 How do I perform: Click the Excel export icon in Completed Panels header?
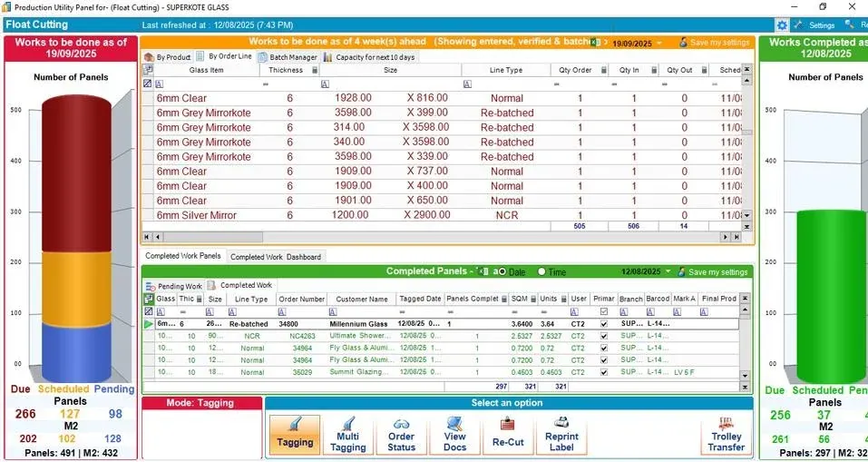tap(483, 271)
